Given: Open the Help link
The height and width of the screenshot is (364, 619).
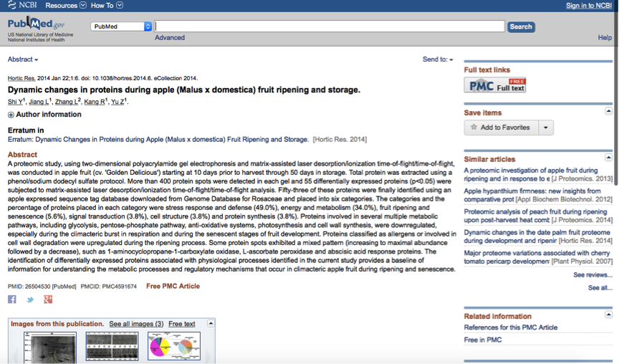Looking at the screenshot, I should (x=605, y=37).
